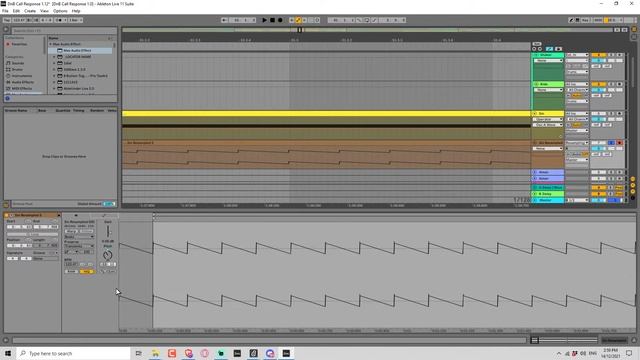This screenshot has height=360, width=640.
Task: Open the top track's input type dropdown
Action: [577, 55]
